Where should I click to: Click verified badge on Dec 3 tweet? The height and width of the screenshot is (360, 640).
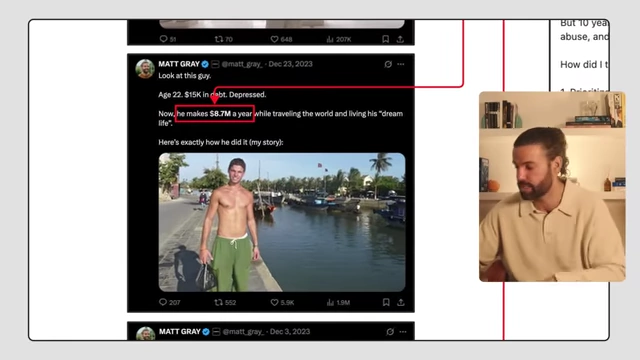206,331
